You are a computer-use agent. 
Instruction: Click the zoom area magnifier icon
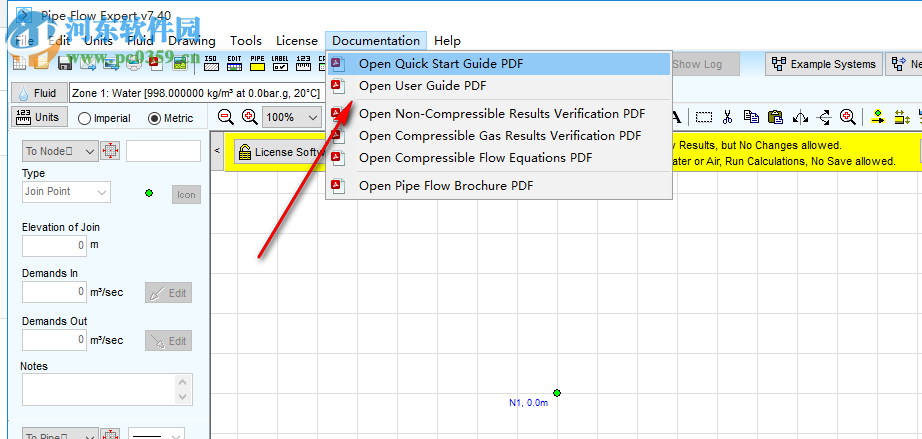tap(847, 117)
